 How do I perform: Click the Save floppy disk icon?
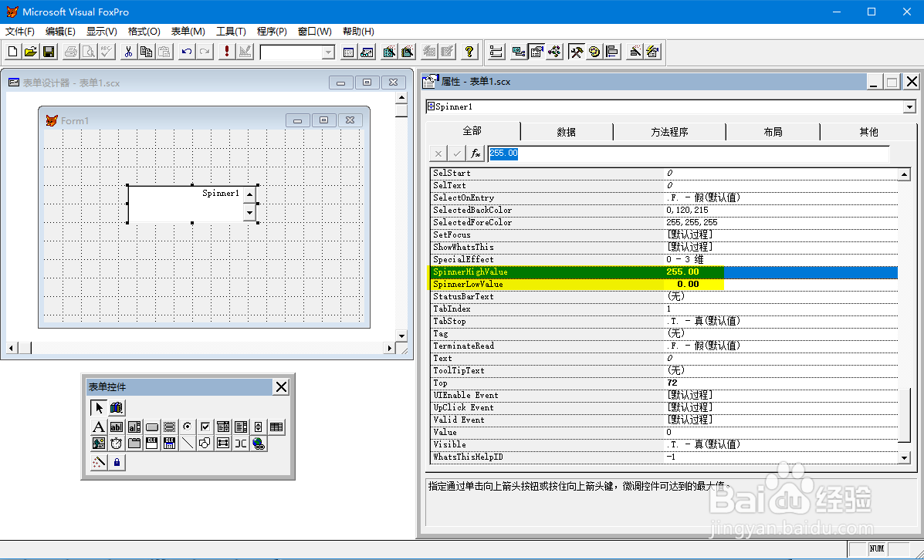(x=49, y=52)
